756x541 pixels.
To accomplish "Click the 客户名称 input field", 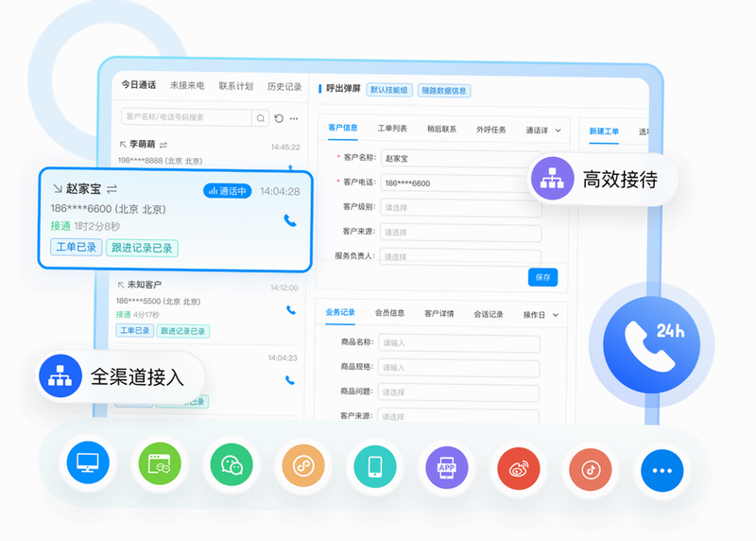I will pos(461,158).
